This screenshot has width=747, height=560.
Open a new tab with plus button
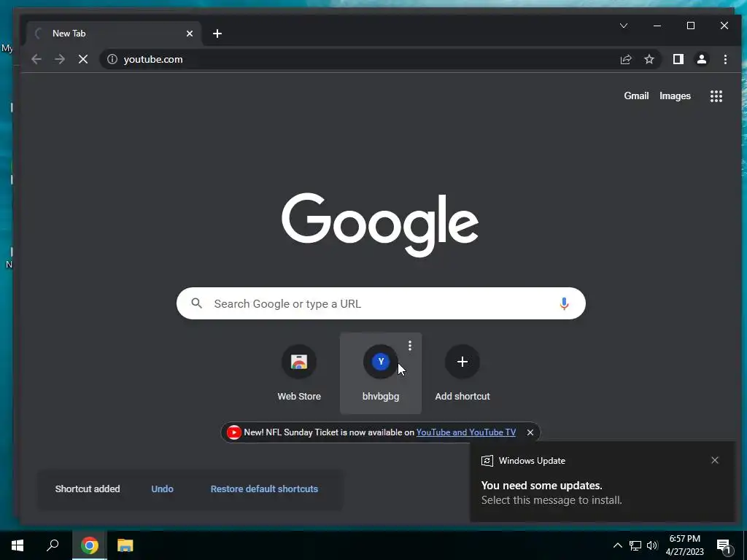217,34
